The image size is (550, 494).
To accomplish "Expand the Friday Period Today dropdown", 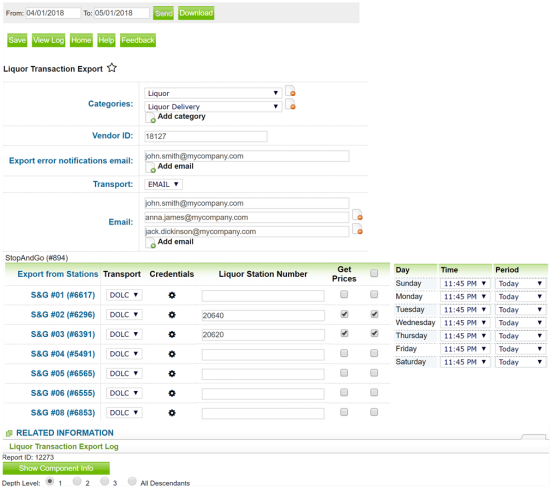I will click(521, 349).
